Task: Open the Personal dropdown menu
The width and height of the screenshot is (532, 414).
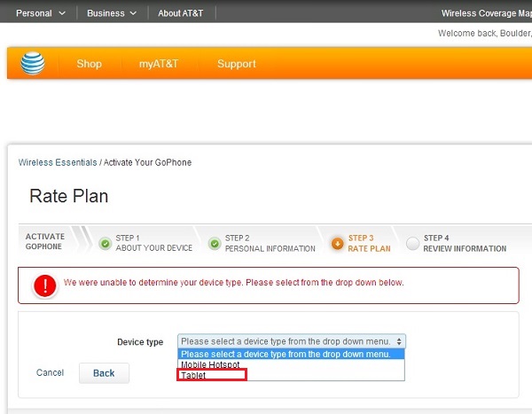Action: point(41,13)
